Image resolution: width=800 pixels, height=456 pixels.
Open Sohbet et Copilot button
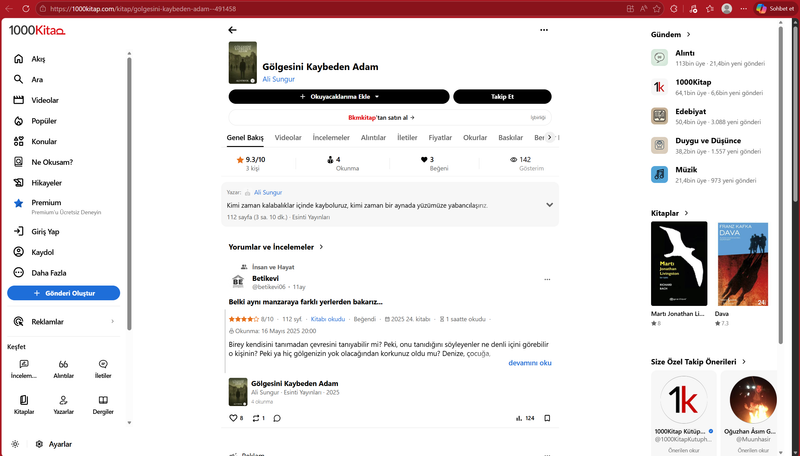point(775,9)
